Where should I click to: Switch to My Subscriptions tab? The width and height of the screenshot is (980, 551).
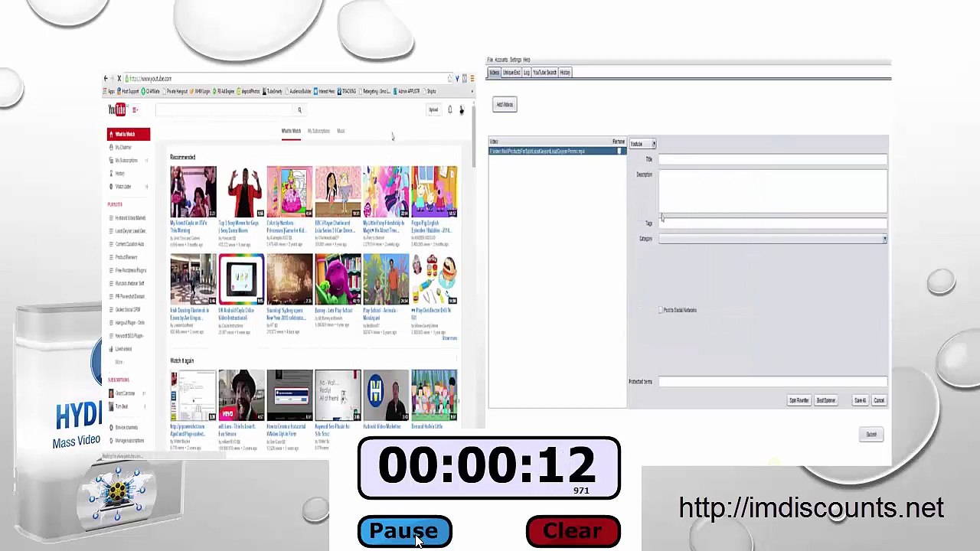318,132
